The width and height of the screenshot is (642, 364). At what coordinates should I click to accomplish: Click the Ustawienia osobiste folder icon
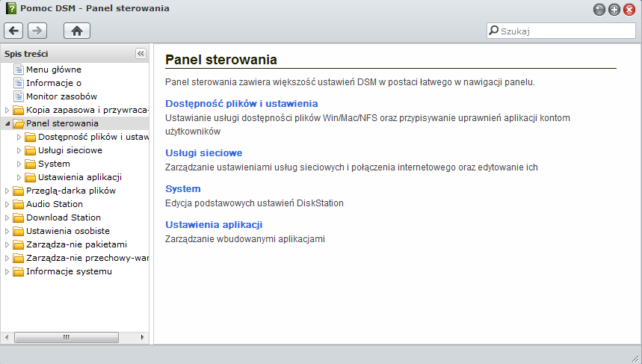19,232
